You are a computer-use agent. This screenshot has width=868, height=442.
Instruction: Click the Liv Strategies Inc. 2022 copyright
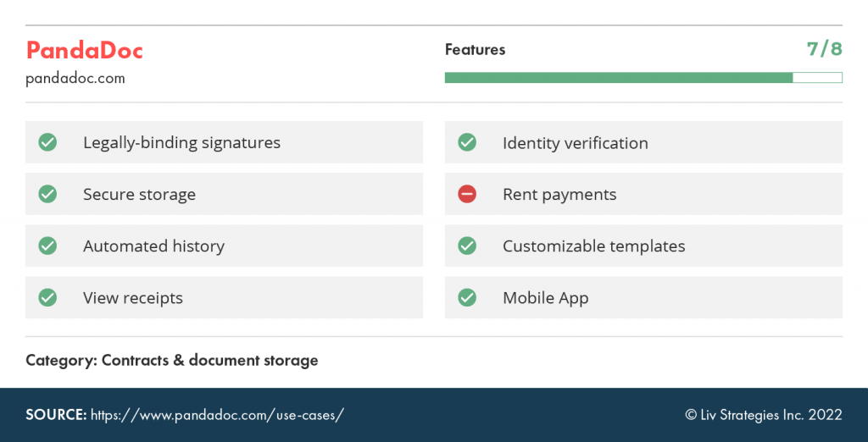tap(764, 415)
